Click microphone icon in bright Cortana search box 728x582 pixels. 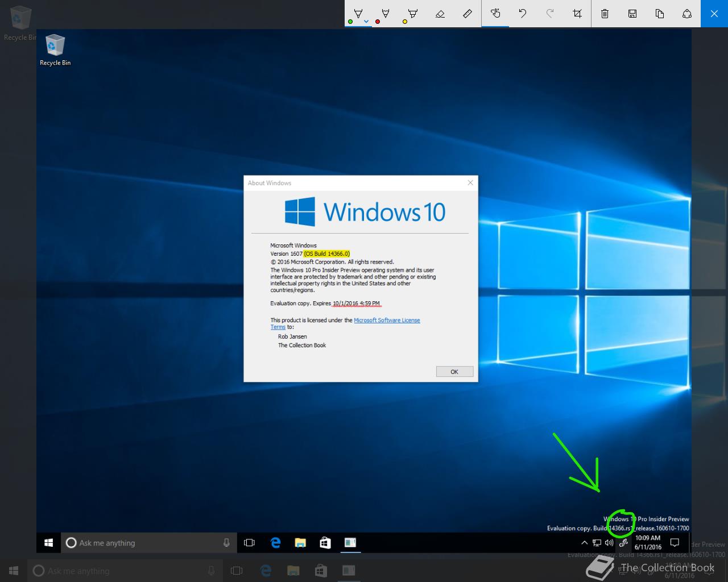pos(226,543)
